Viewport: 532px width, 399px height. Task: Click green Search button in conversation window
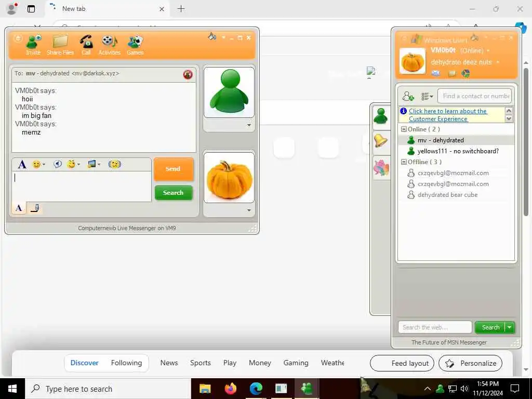(174, 193)
